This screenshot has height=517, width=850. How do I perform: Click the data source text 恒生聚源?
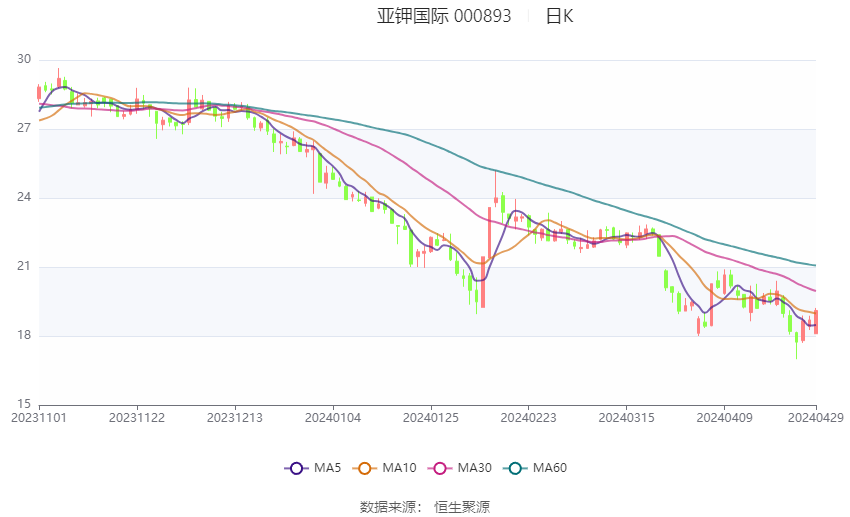point(462,507)
